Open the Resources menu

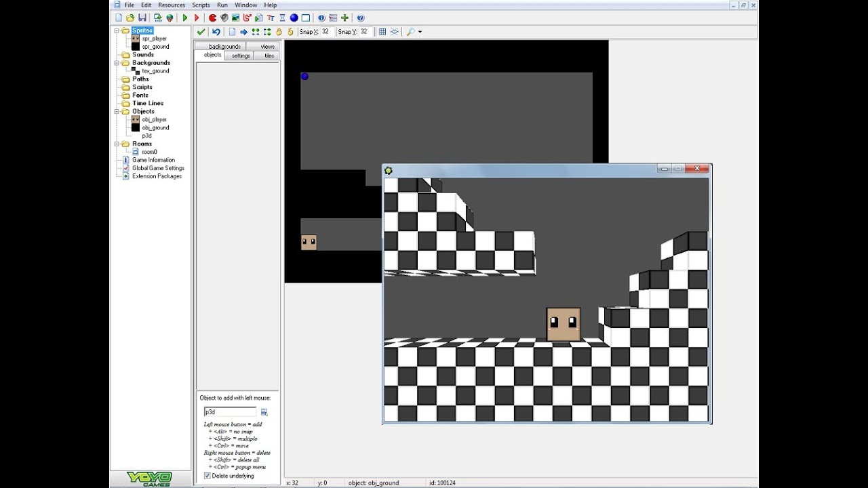click(x=171, y=5)
